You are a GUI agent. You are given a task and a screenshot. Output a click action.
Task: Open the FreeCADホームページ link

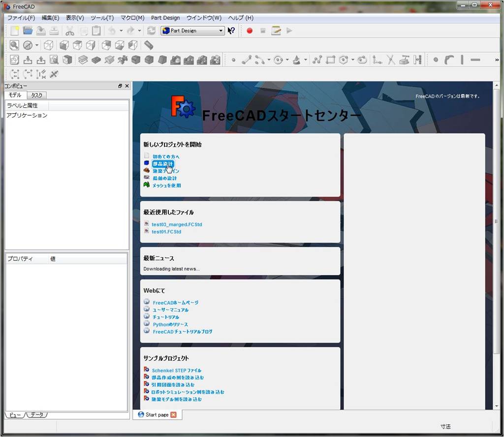click(176, 303)
